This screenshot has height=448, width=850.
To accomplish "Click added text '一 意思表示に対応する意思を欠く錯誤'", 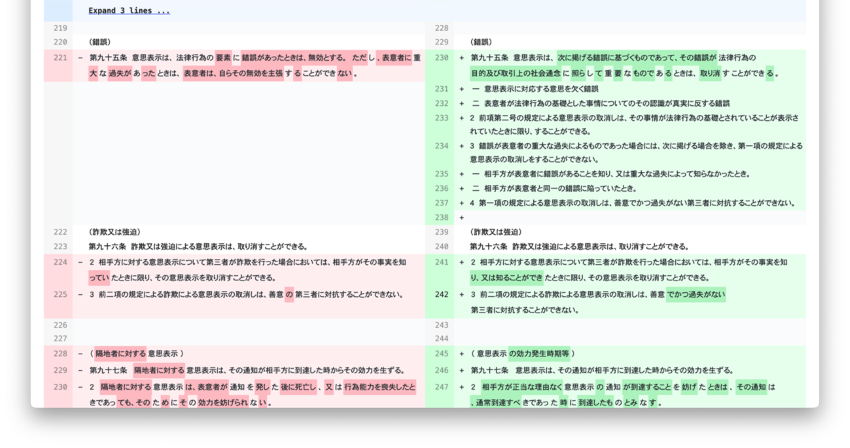I will pos(535,89).
